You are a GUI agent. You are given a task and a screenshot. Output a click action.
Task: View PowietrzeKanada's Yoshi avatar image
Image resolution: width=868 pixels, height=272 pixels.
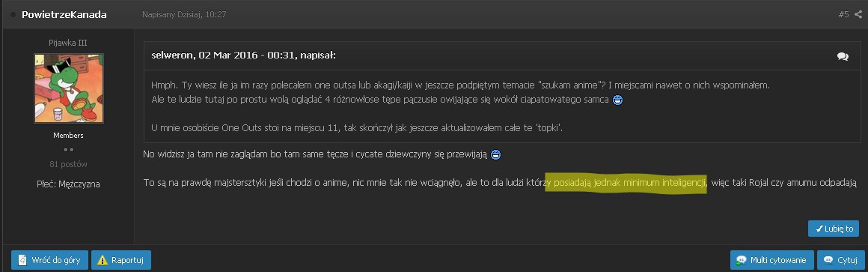pyautogui.click(x=69, y=88)
